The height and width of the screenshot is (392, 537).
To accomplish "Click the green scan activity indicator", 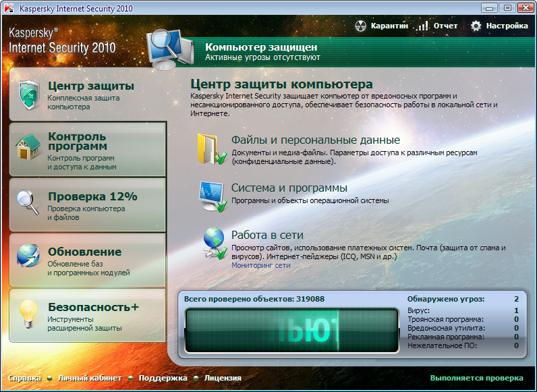I will click(292, 331).
